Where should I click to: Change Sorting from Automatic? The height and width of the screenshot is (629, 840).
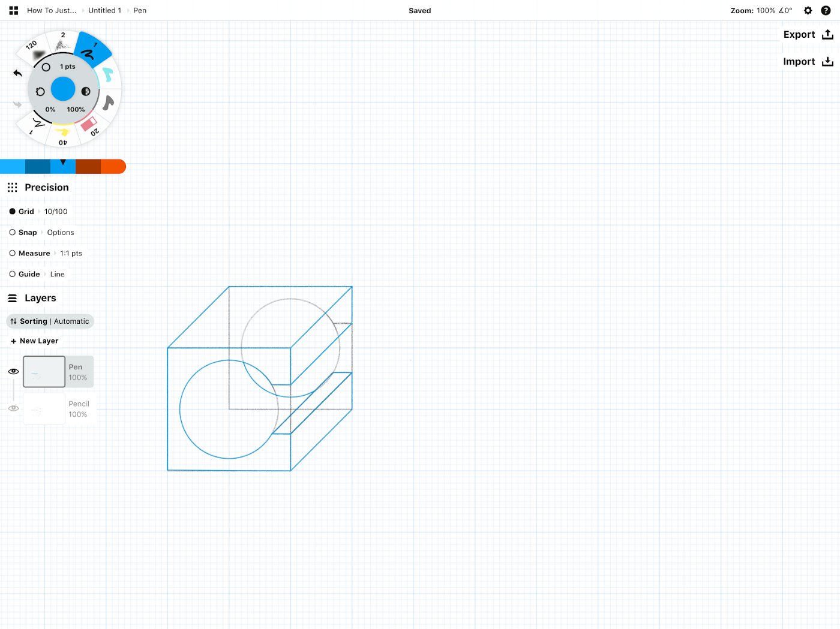click(x=71, y=321)
